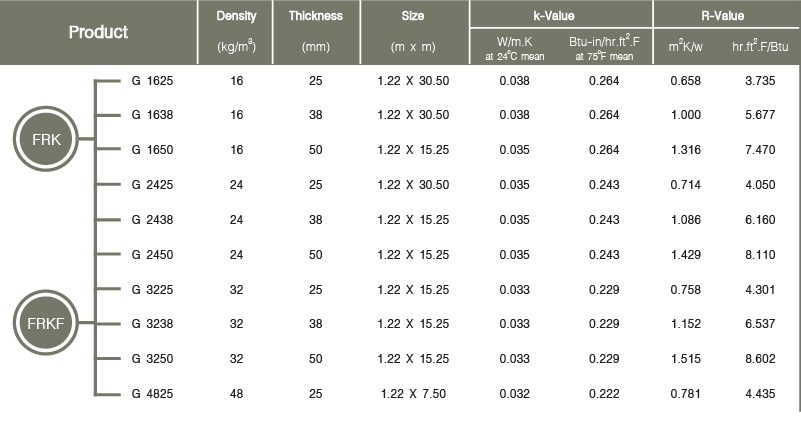Screen dimensions: 801x421
Task: Click the Size column header
Action: pos(413,17)
